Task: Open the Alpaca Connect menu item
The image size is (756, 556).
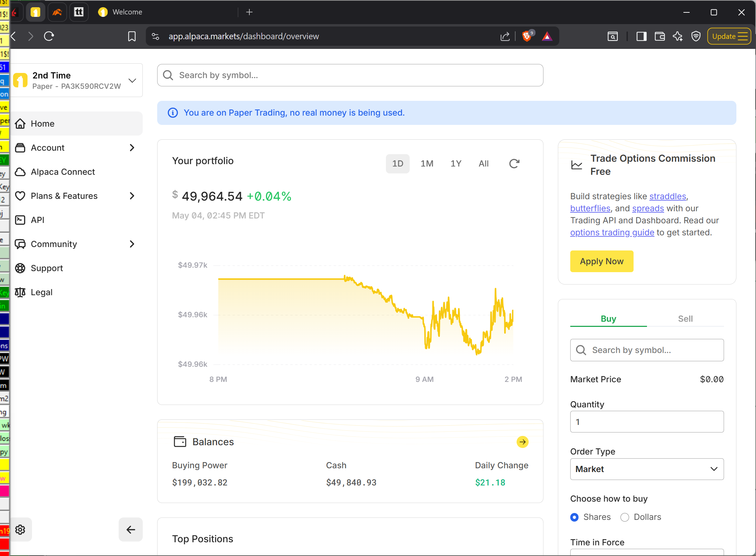Action: coord(77,172)
